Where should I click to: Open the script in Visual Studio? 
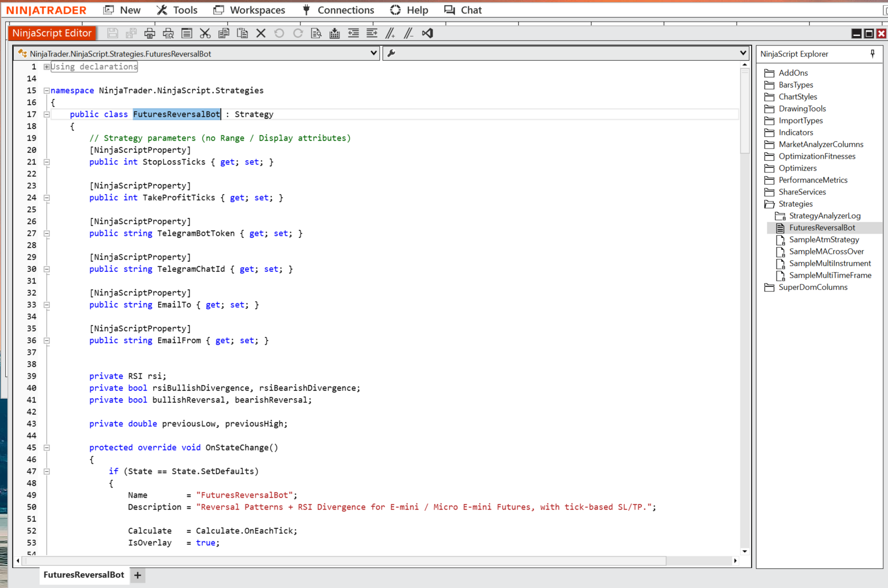(x=427, y=33)
